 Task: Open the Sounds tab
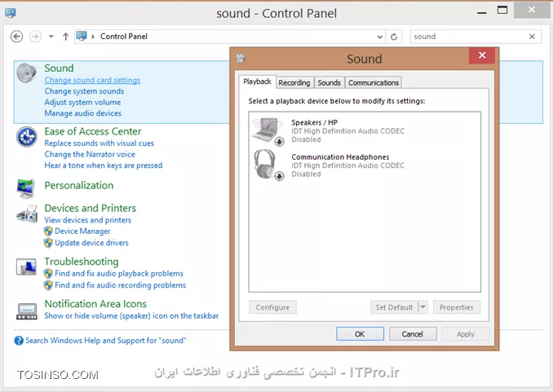tap(329, 82)
